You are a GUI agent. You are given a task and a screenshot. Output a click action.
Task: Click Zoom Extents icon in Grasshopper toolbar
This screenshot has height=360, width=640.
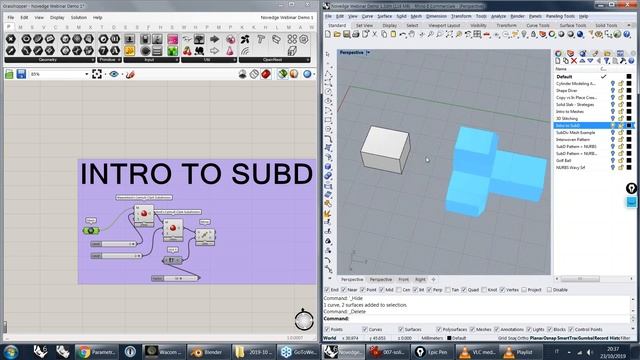(x=97, y=74)
